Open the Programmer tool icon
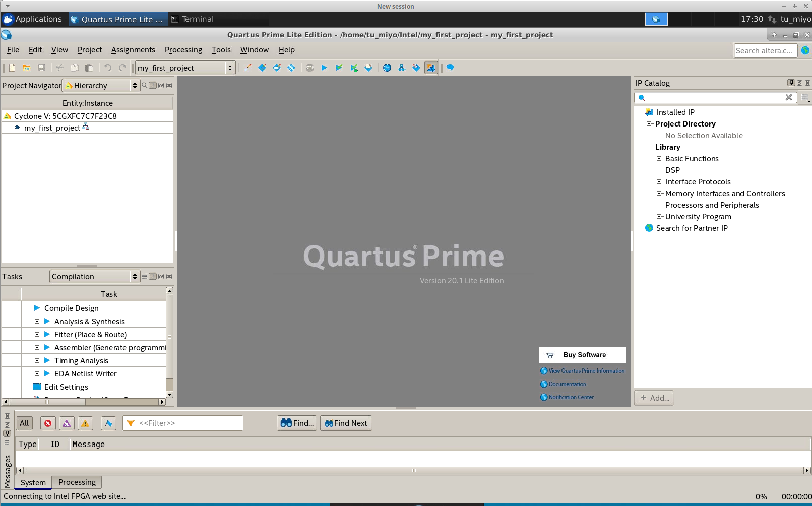The width and height of the screenshot is (812, 506). pyautogui.click(x=416, y=68)
